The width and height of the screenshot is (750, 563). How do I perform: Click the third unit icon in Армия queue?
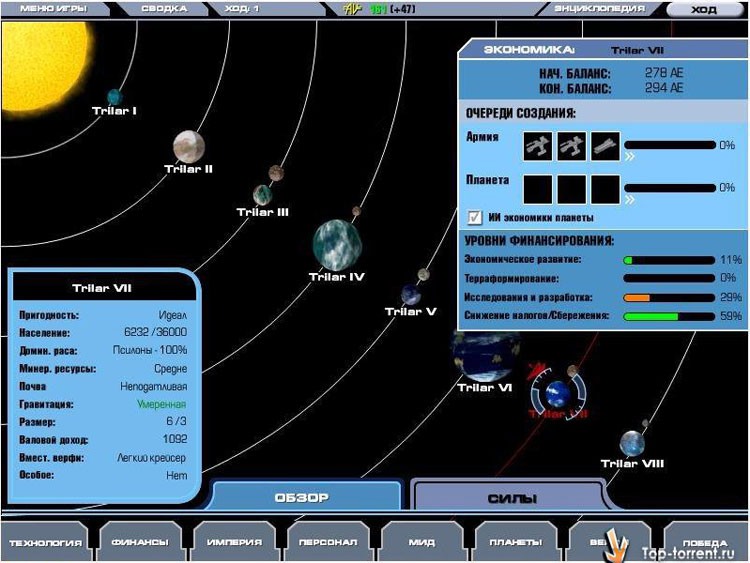605,146
